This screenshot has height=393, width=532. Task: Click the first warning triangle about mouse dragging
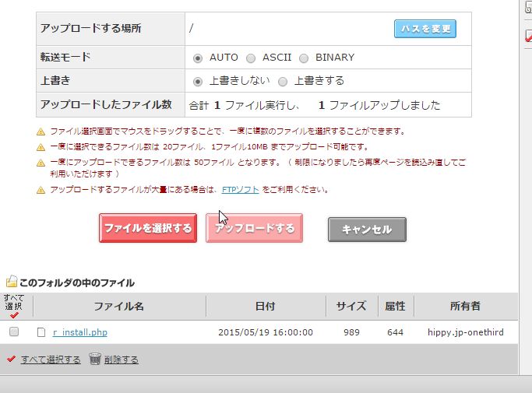click(41, 132)
